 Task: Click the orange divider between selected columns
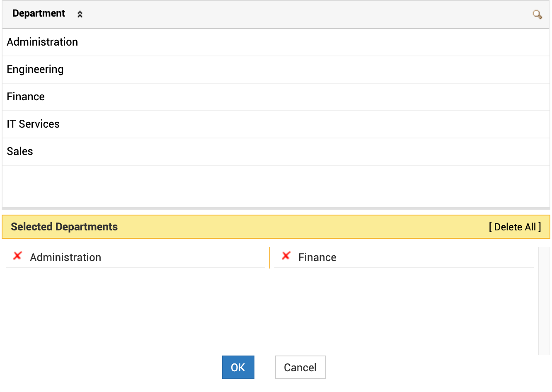pyautogui.click(x=270, y=258)
